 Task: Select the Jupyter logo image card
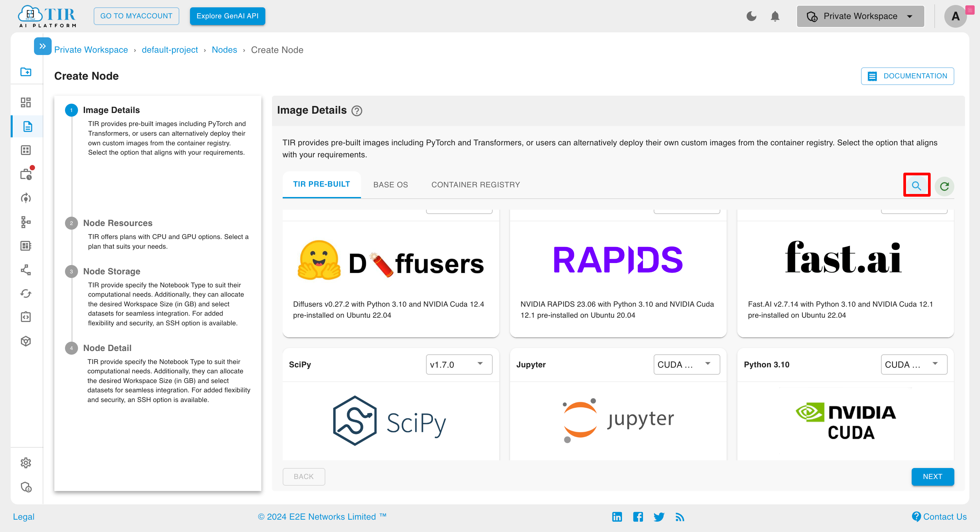point(618,404)
